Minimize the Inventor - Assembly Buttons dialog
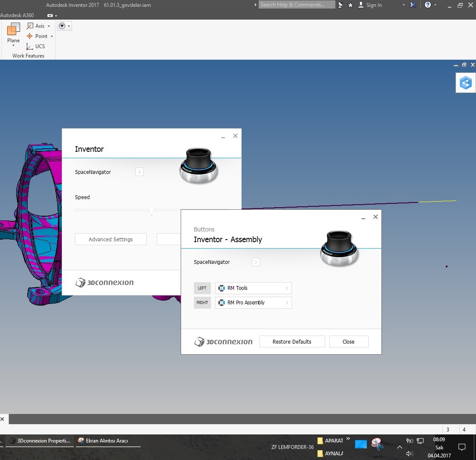Viewport: 476px width, 460px height. point(363,217)
